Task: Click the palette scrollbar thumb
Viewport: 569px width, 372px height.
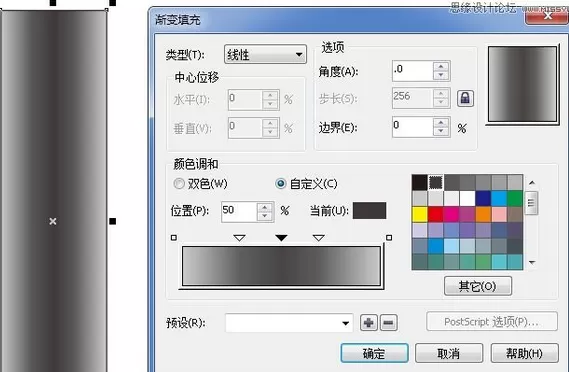Action: click(532, 203)
